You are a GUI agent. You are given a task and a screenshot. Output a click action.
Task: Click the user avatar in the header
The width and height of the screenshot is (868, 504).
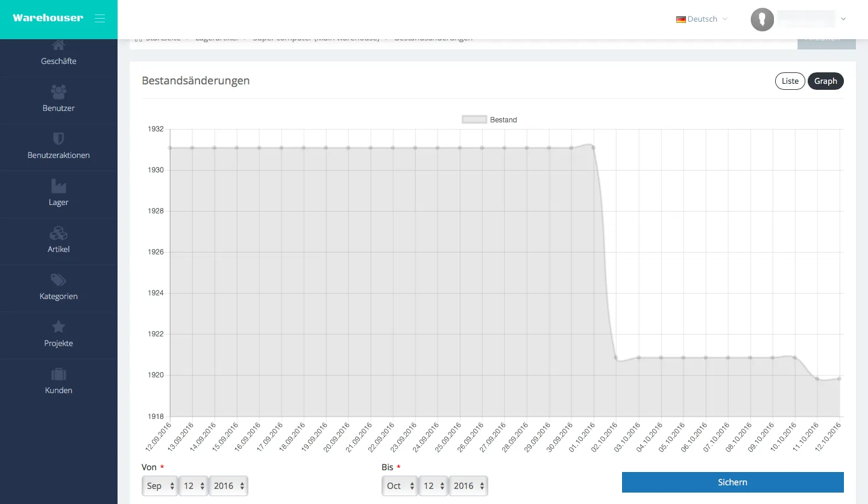click(762, 19)
